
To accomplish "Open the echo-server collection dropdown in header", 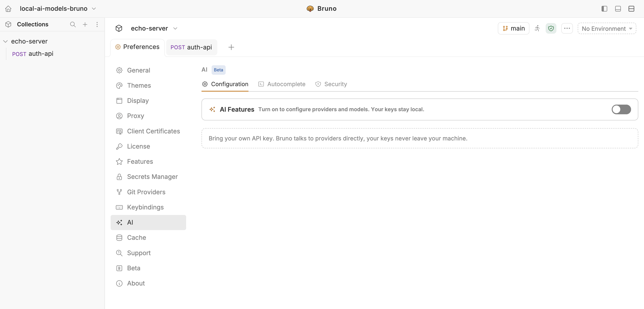I will click(x=154, y=28).
